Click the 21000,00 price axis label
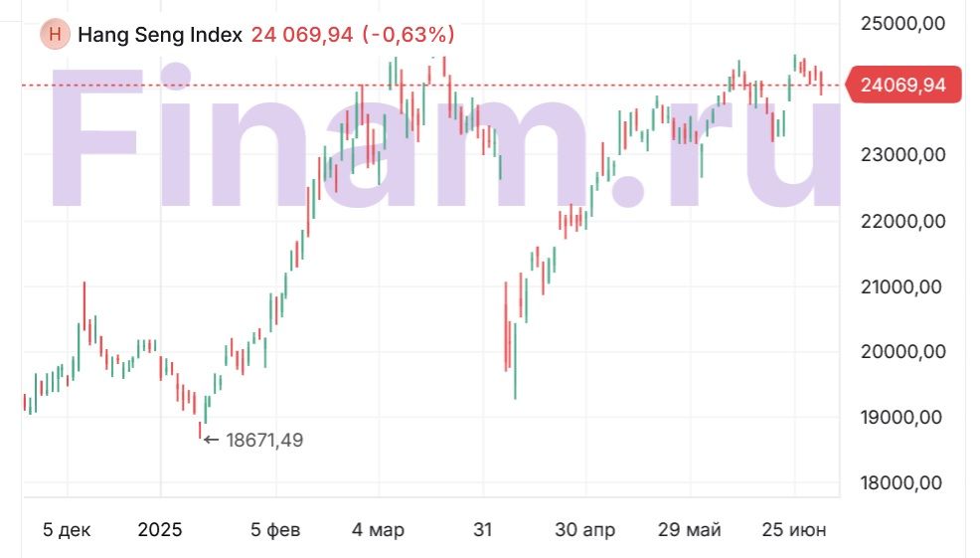980x558 pixels. tap(904, 287)
